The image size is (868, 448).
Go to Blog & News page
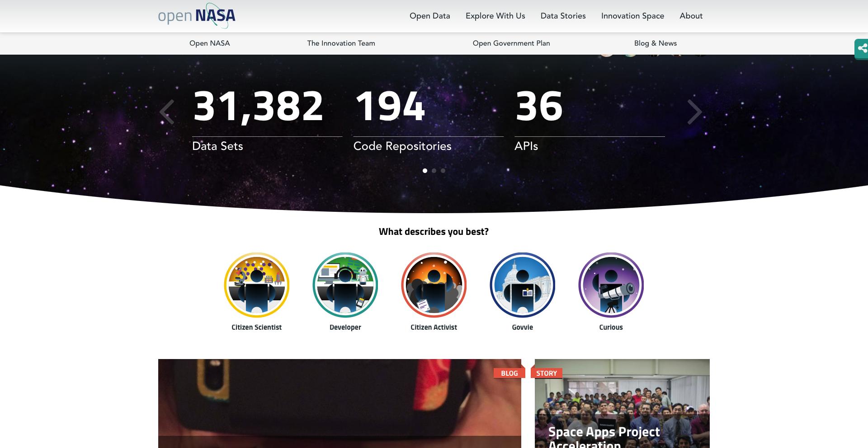point(656,43)
